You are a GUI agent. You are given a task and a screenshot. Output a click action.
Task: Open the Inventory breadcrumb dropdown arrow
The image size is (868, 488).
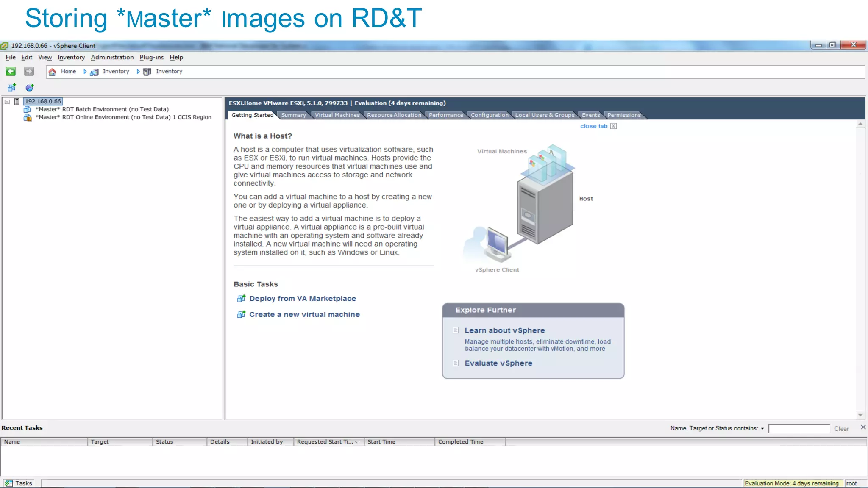coord(138,72)
